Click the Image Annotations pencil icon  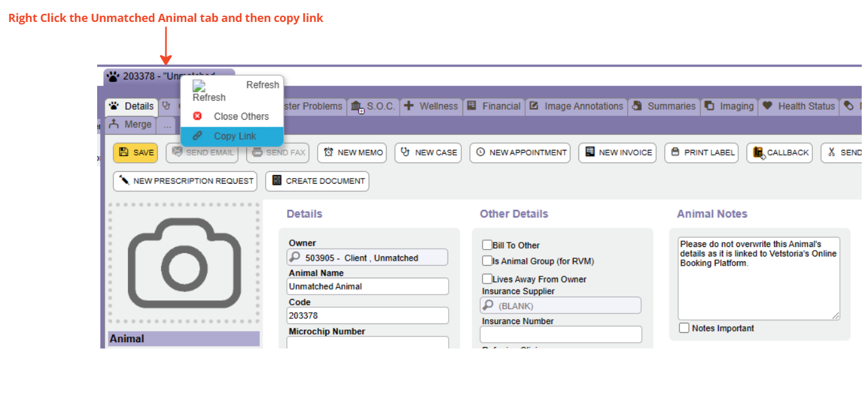534,106
